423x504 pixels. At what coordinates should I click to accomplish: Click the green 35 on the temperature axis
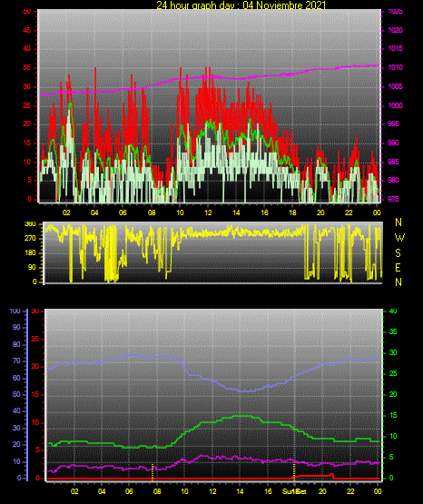pyautogui.click(x=393, y=331)
